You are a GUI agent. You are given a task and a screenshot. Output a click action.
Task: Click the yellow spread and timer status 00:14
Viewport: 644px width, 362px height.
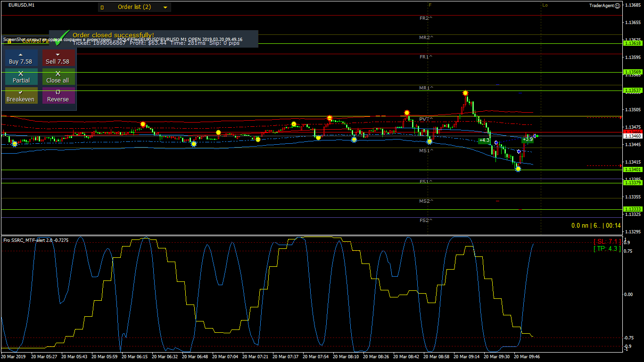(596, 226)
